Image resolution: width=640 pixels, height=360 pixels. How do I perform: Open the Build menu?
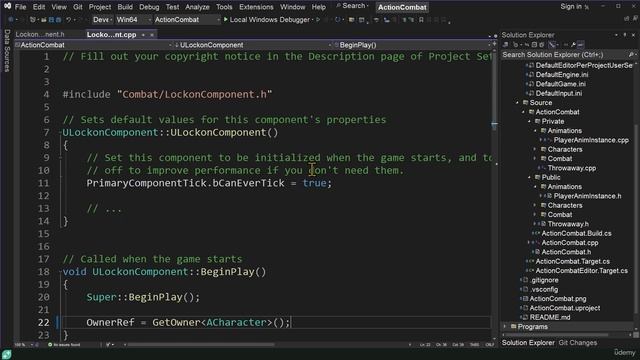(124, 7)
